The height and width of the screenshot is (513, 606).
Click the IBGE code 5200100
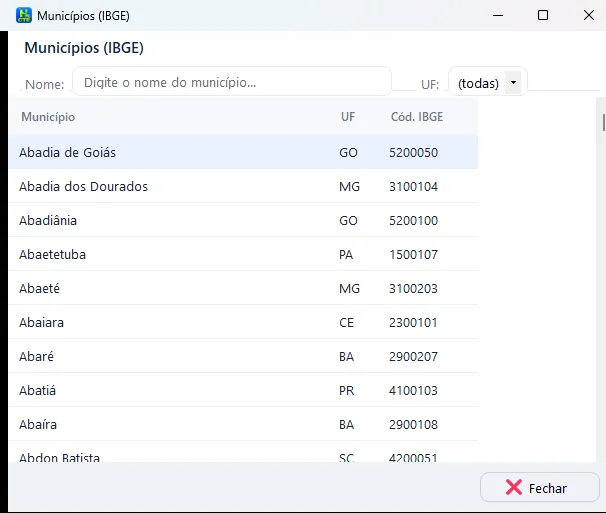point(413,220)
